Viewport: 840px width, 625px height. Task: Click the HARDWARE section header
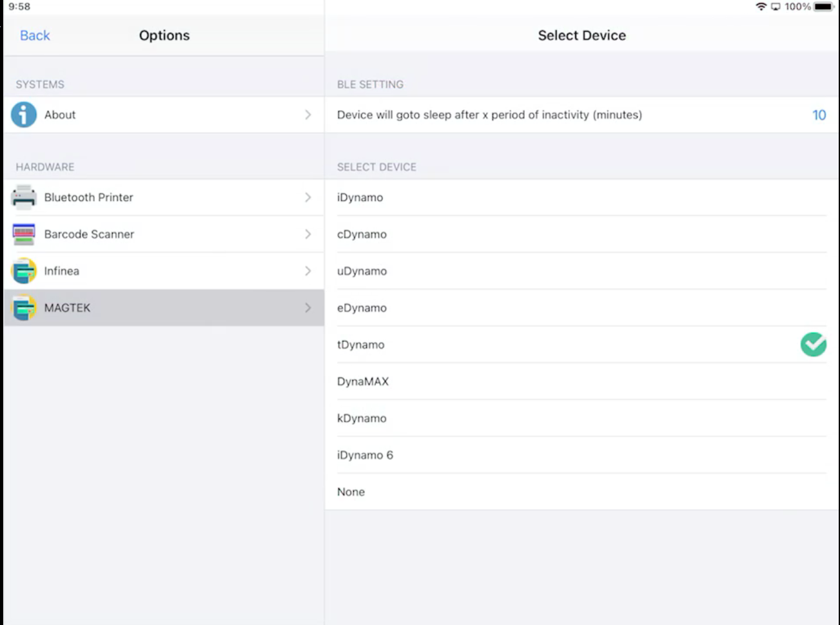click(x=45, y=167)
